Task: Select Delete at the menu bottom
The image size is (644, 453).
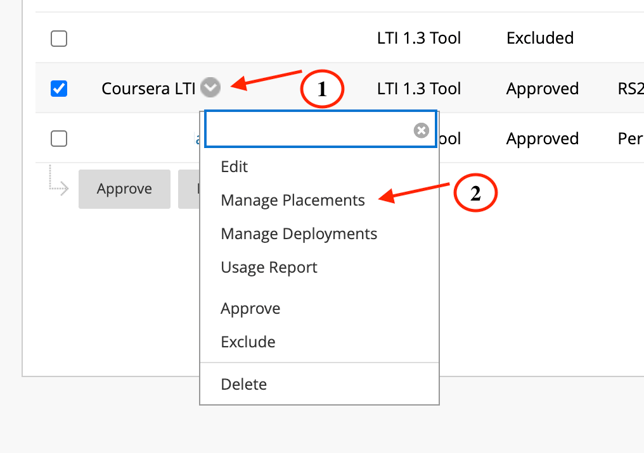Action: coord(244,384)
